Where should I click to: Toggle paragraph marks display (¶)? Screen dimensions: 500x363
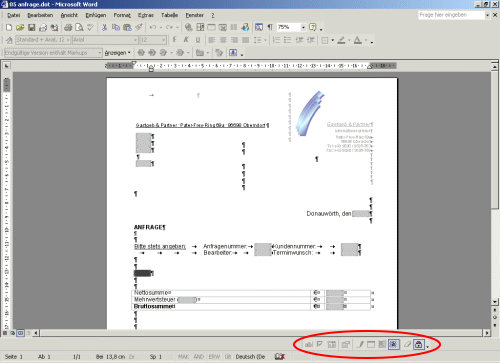(270, 27)
